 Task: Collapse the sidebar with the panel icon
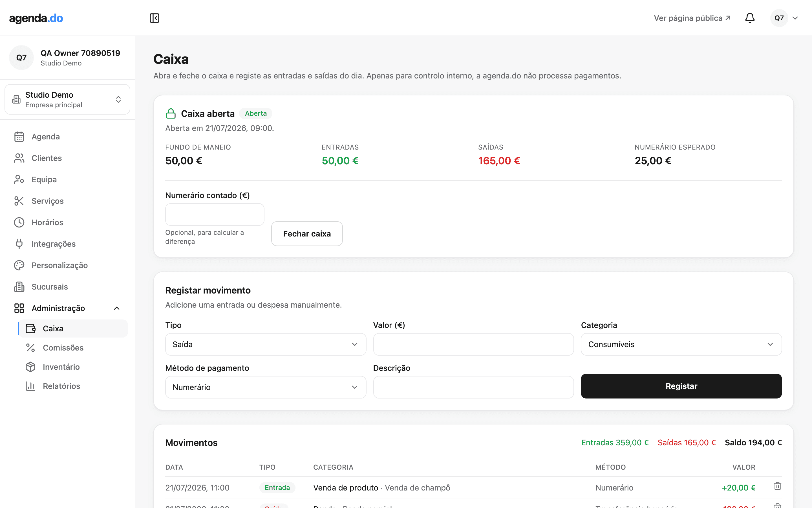(x=154, y=18)
